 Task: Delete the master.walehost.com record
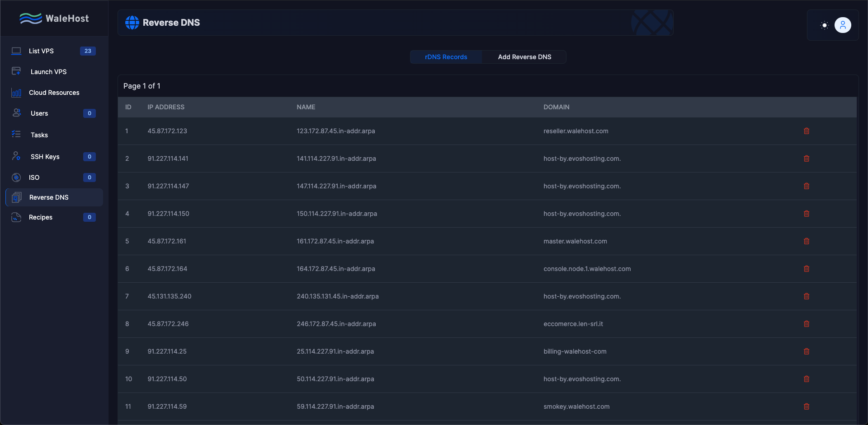coord(807,241)
